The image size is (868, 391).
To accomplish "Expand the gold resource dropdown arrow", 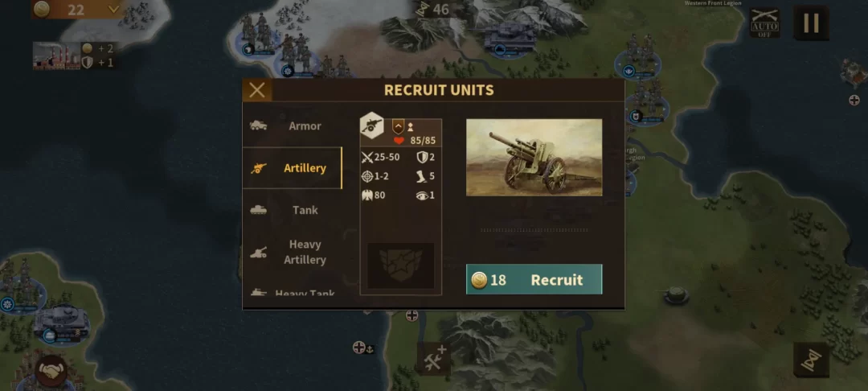I will pyautogui.click(x=114, y=10).
